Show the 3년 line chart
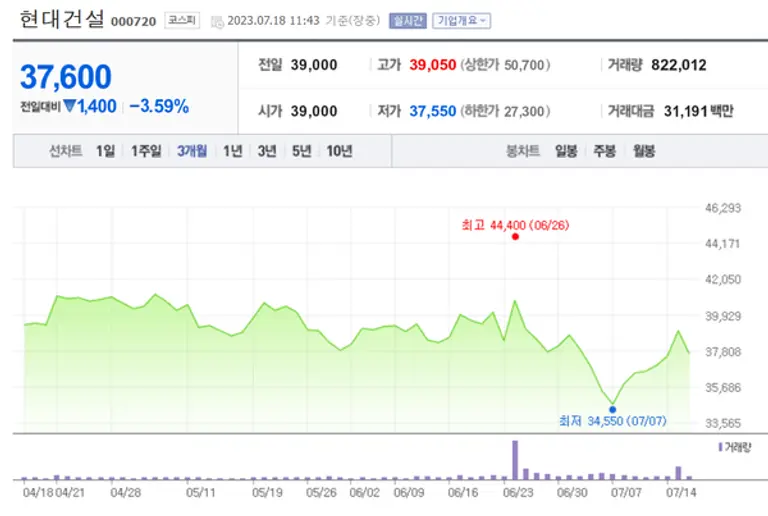This screenshot has width=768, height=516. [266, 151]
